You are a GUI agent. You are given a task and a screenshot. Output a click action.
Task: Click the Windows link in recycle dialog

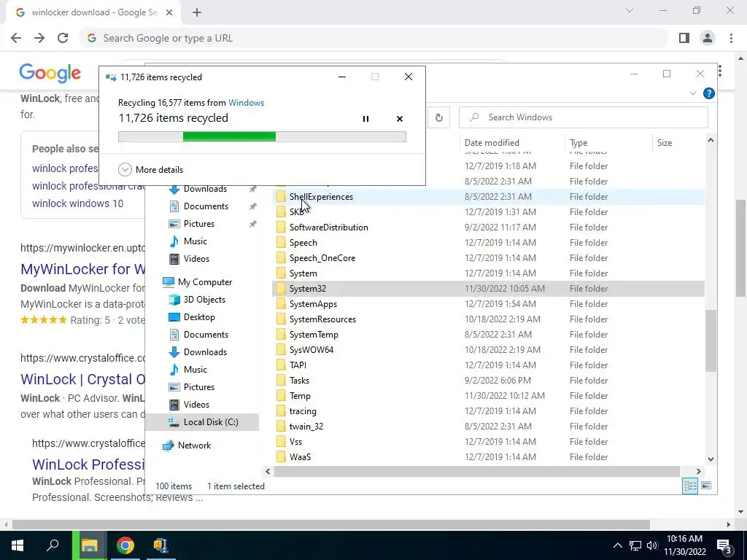tap(246, 102)
